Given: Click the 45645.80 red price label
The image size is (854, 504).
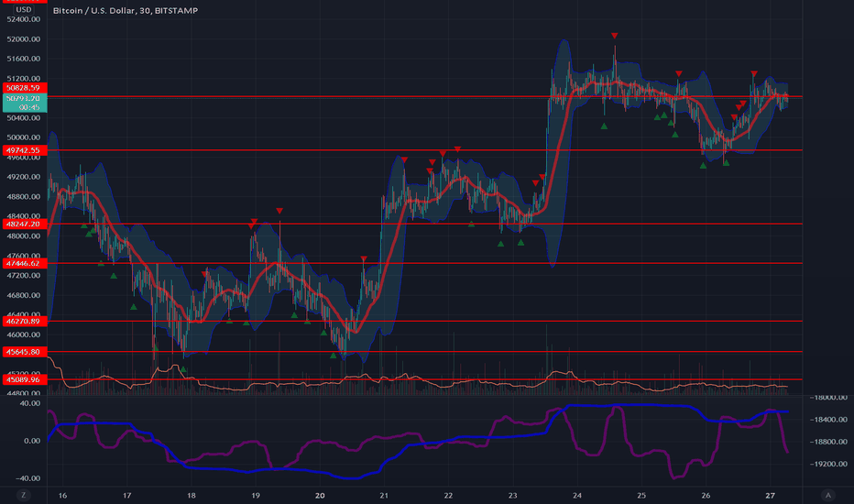Looking at the screenshot, I should tap(25, 352).
